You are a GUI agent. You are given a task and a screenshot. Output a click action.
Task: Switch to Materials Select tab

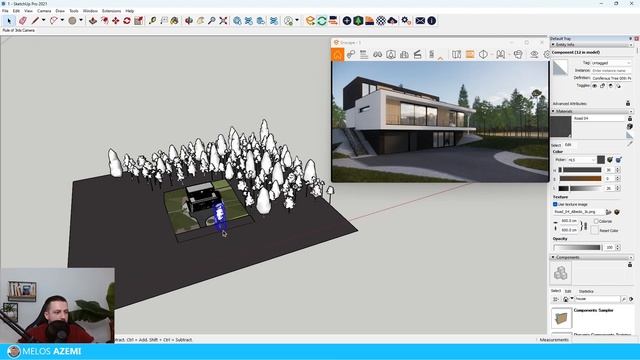[x=556, y=145]
